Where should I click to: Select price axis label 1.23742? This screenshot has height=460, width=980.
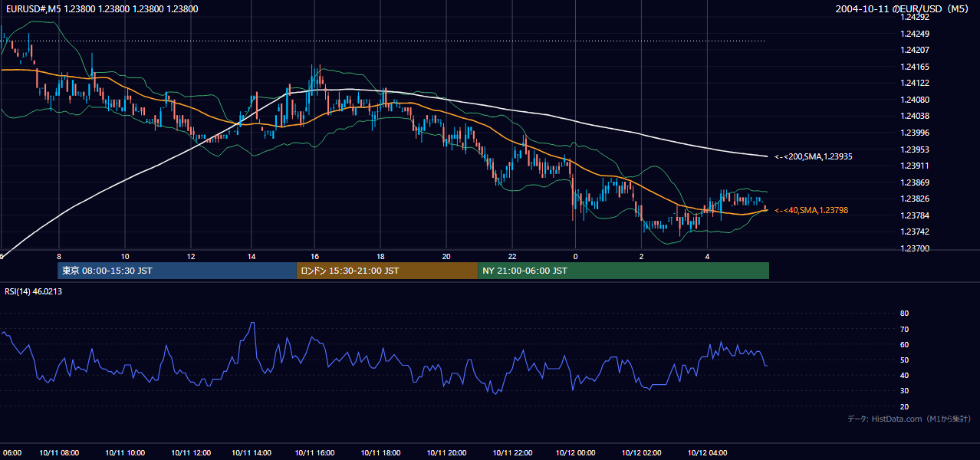(915, 232)
